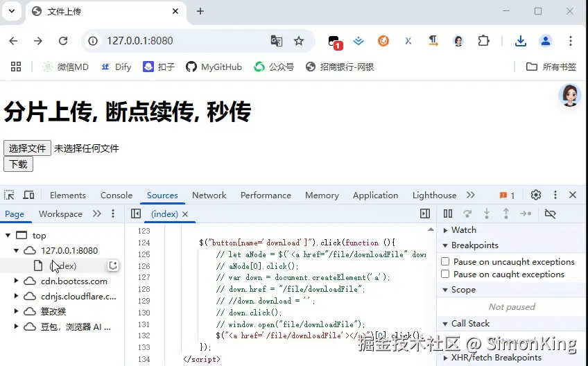Screen dimensions: 588x366
Task: Click the override icon beside (index) file
Action: (x=113, y=266)
